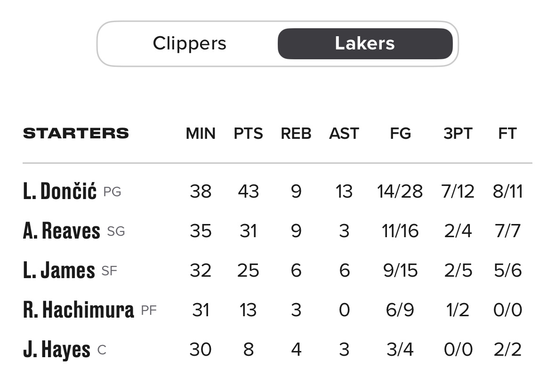Select James' 25 points value
This screenshot has width=555, height=392.
pyautogui.click(x=248, y=271)
